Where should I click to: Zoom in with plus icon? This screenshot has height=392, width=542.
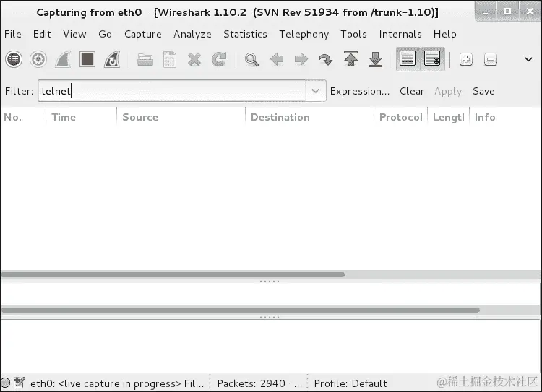pos(466,59)
